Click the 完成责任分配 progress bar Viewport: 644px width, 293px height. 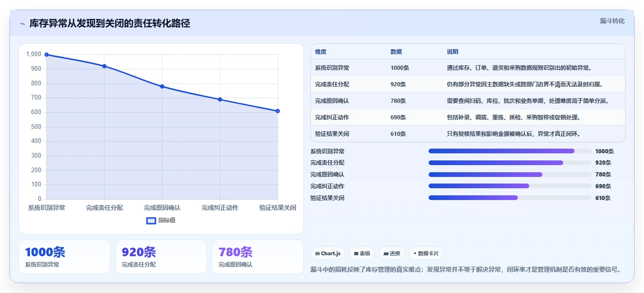[x=510, y=163]
